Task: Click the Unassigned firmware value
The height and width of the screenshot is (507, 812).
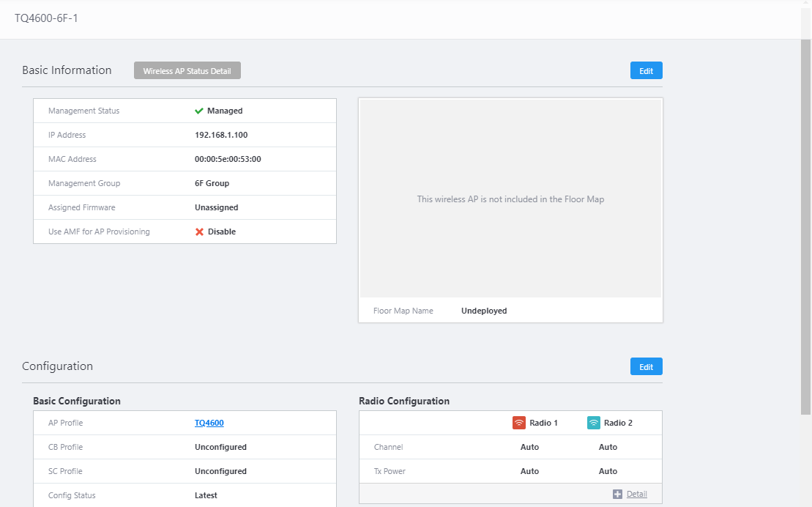Action: click(x=217, y=207)
